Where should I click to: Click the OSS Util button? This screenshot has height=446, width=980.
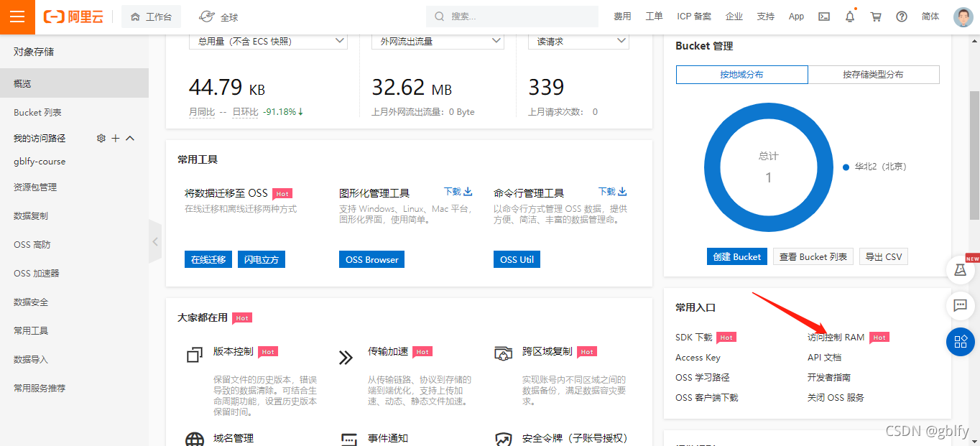click(517, 259)
